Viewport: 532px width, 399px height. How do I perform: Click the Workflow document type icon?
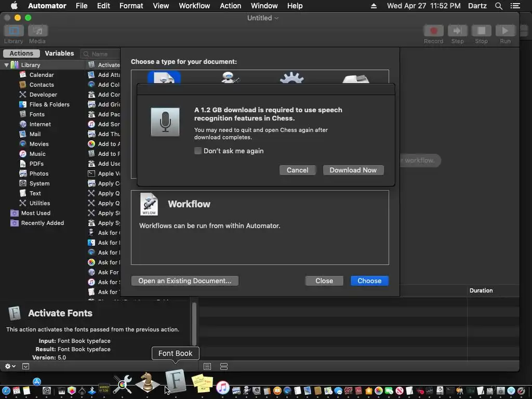(164, 77)
